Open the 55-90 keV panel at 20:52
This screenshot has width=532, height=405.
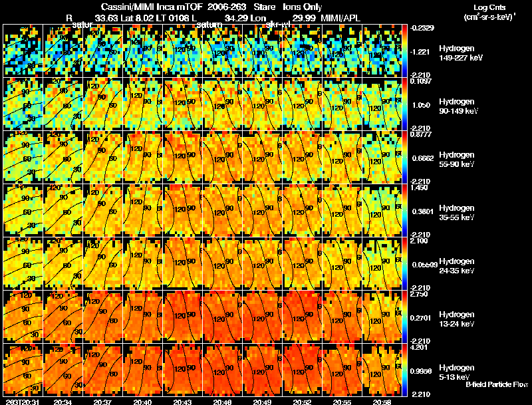click(302, 158)
